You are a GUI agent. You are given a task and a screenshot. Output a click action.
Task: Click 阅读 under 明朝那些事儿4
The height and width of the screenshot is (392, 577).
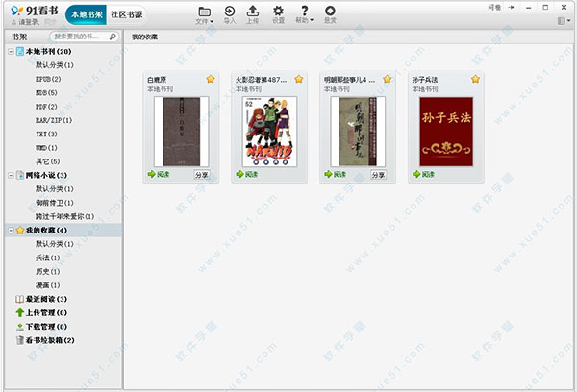click(336, 174)
